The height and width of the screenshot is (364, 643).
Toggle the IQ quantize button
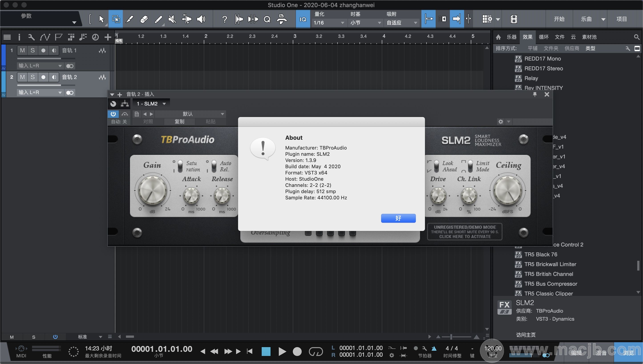coord(303,19)
